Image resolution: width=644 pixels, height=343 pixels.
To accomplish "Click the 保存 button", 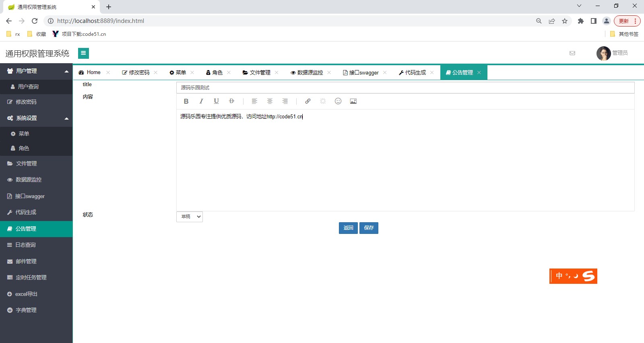I will coord(369,228).
